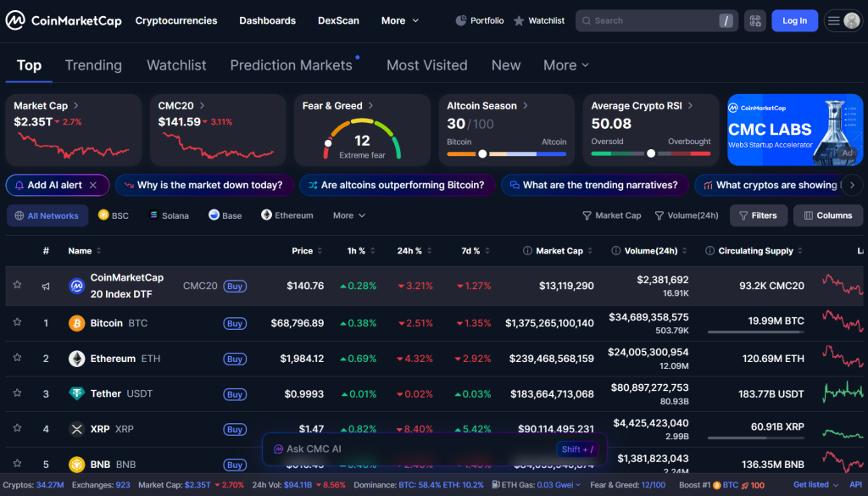The image size is (868, 496).
Task: Click the Tether coin icon
Action: (76, 393)
